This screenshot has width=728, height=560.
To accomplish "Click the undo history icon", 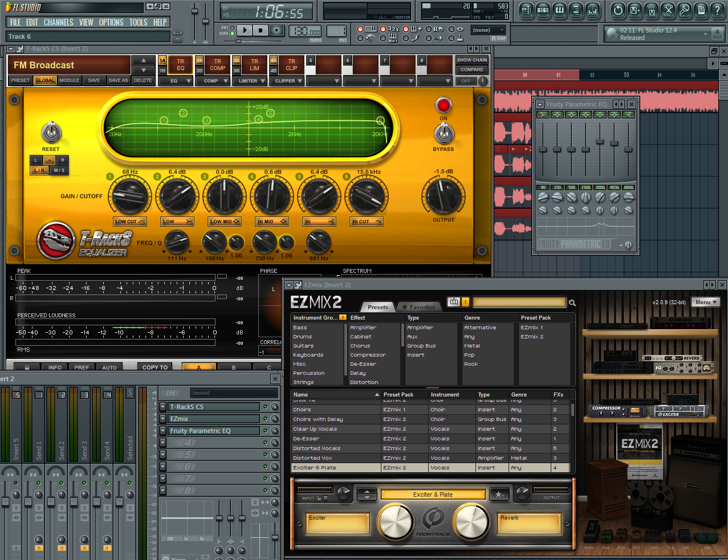I will point(619,10).
